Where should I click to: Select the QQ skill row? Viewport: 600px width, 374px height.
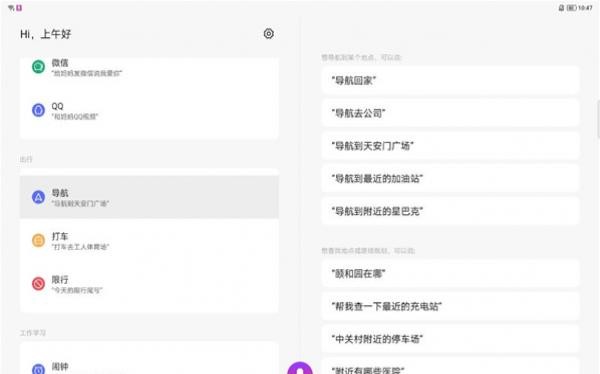coord(149,111)
